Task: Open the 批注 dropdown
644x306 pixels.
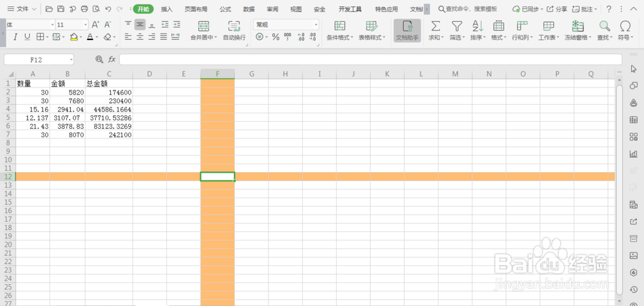Action: 585,9
